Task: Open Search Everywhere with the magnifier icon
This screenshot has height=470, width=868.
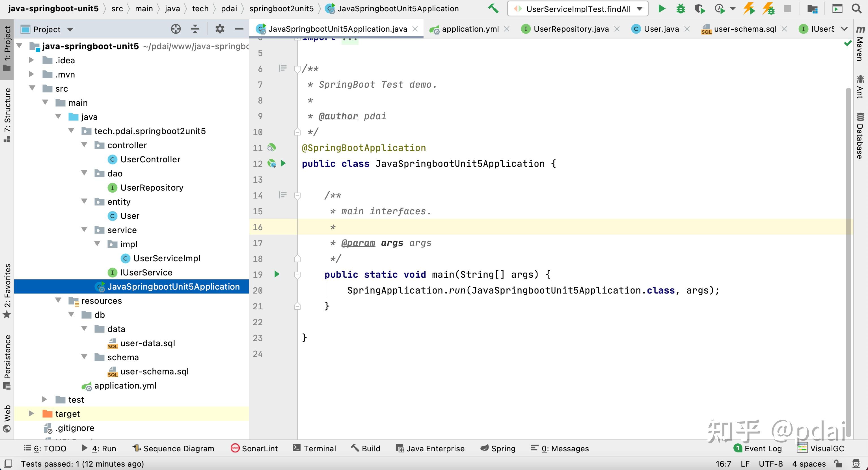Action: tap(856, 9)
